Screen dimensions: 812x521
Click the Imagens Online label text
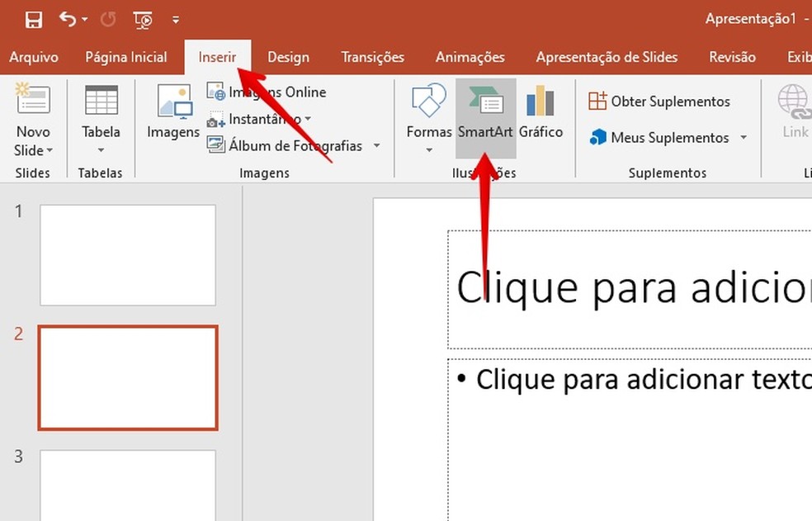tap(277, 92)
